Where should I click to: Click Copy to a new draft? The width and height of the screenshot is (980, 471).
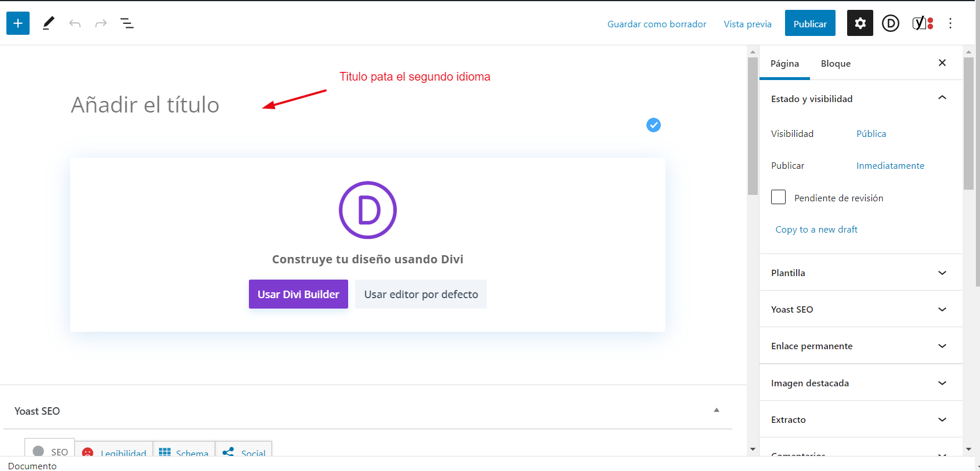(x=816, y=229)
